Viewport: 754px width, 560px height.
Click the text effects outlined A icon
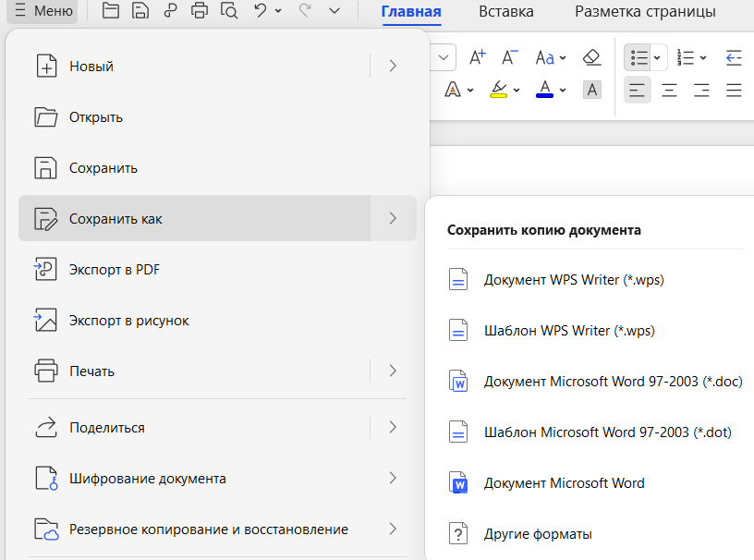[453, 90]
